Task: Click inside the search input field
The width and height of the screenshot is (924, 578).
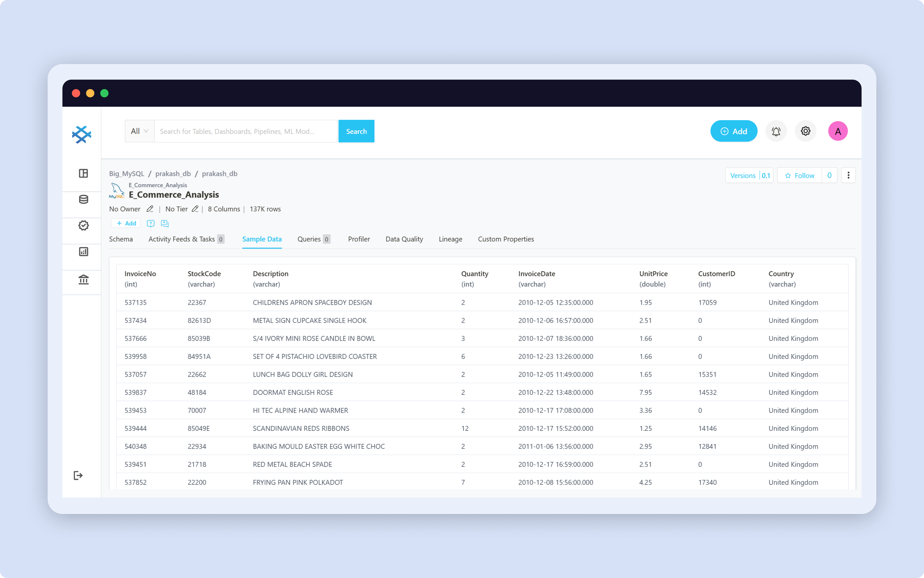Action: click(245, 131)
